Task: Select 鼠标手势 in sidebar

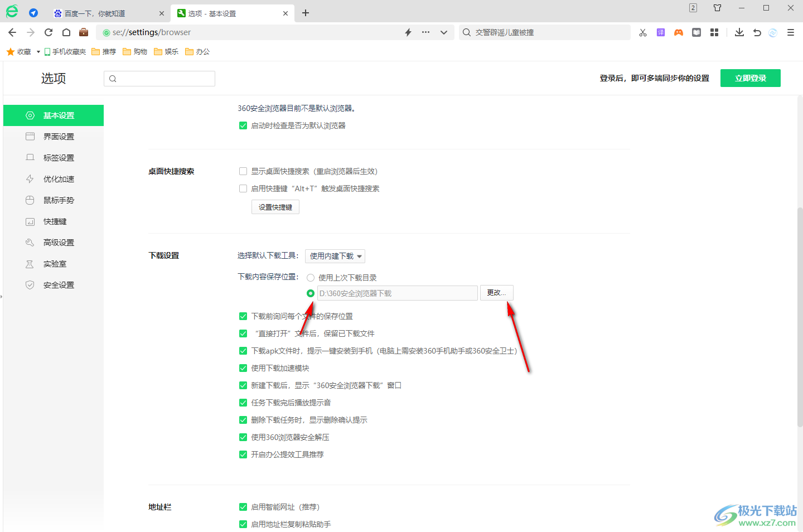Action: tap(54, 200)
